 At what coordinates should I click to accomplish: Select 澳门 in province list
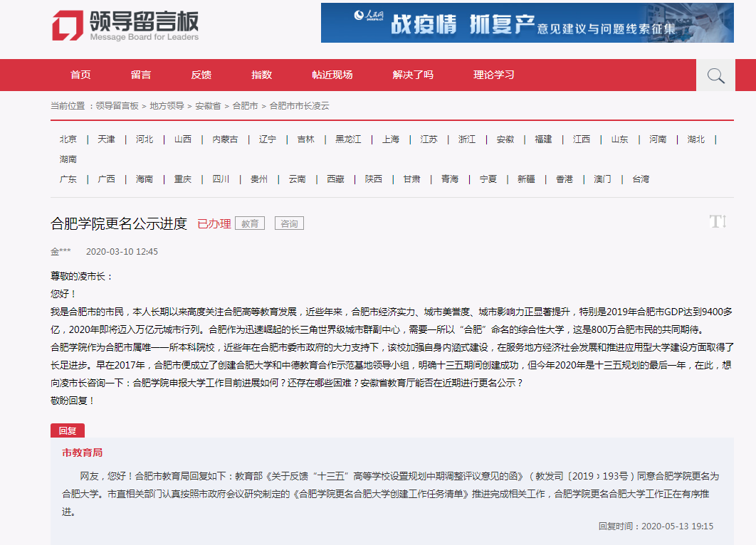coord(603,179)
